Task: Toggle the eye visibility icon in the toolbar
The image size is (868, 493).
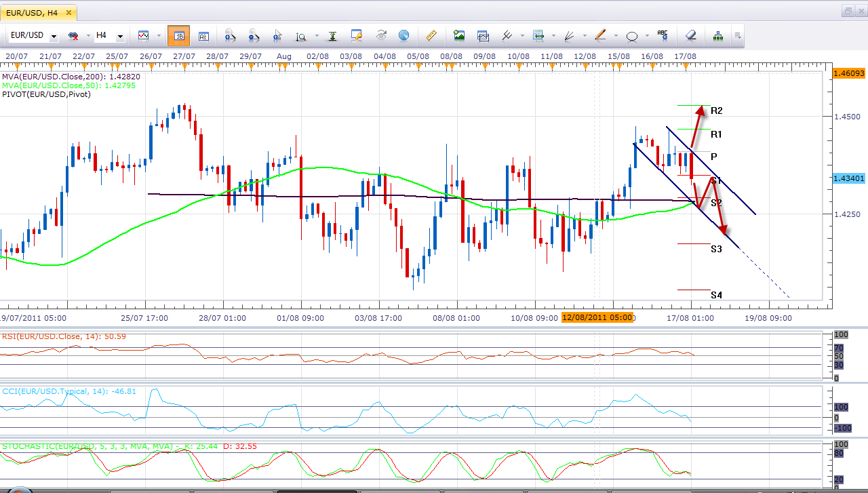Action: pos(380,36)
